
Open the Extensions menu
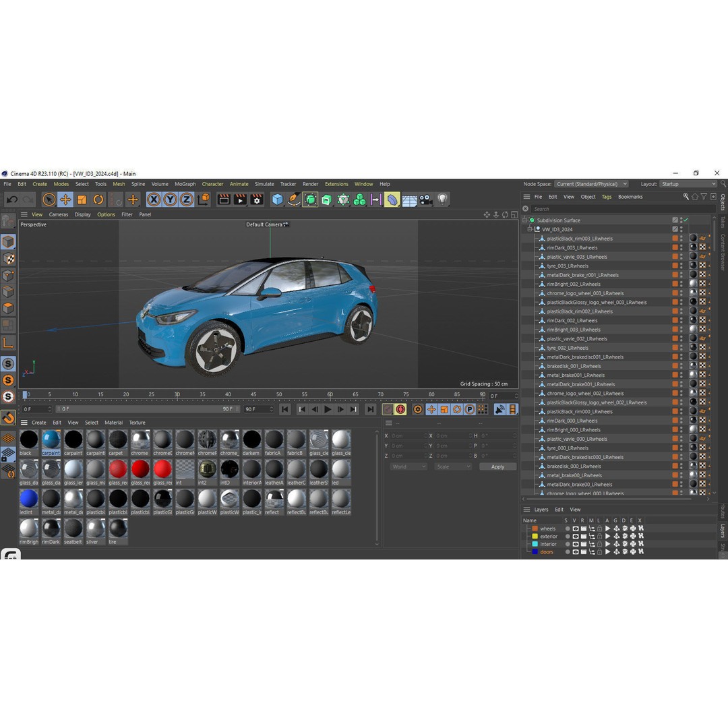tap(336, 184)
